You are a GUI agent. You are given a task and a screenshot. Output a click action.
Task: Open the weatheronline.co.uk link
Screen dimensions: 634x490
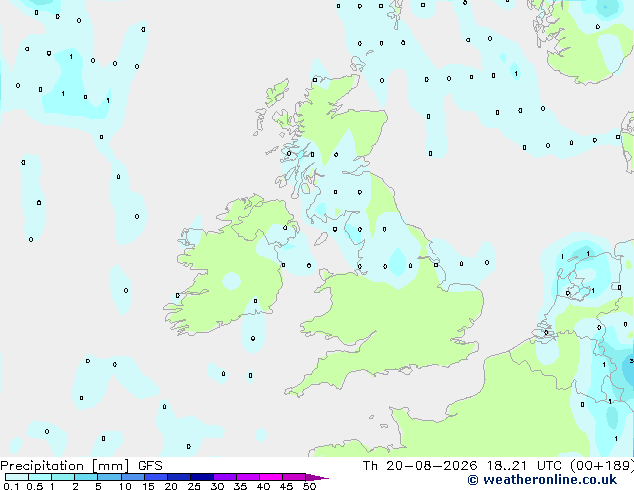pos(542,480)
